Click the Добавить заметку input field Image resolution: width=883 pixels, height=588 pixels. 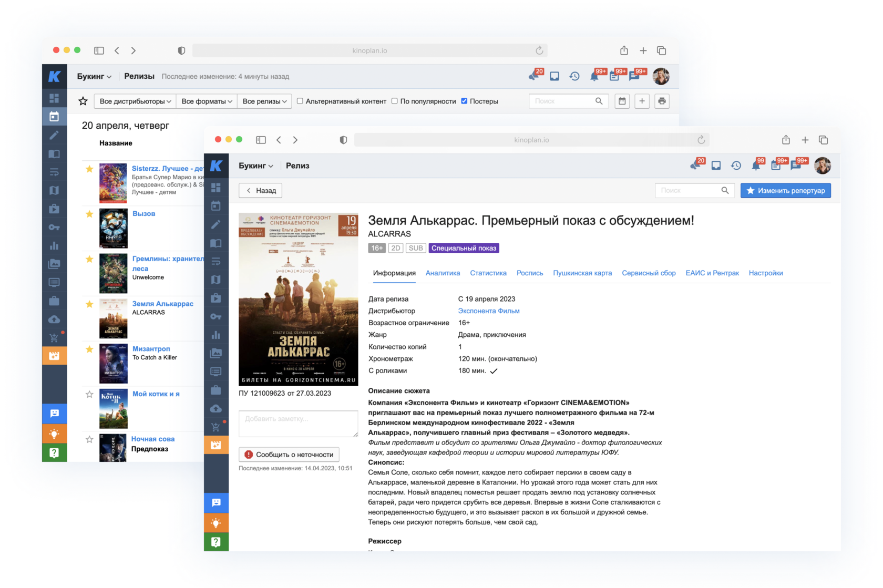coord(298,424)
